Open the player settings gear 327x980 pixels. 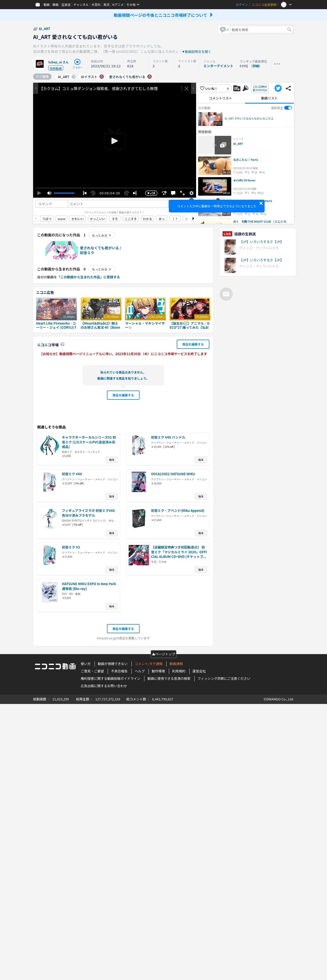click(x=192, y=193)
